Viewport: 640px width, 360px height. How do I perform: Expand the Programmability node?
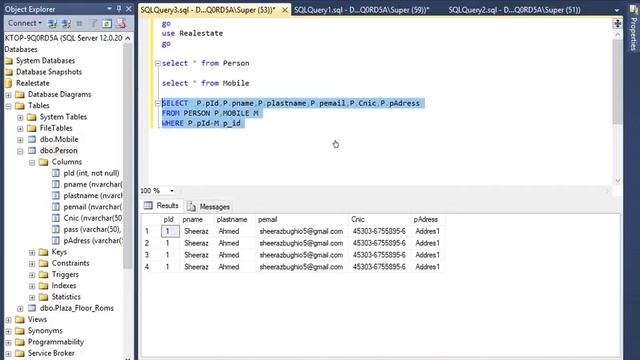pyautogui.click(x=9, y=342)
